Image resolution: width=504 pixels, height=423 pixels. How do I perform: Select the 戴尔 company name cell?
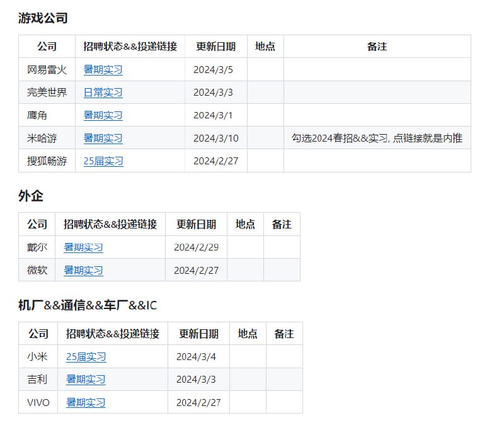[37, 247]
